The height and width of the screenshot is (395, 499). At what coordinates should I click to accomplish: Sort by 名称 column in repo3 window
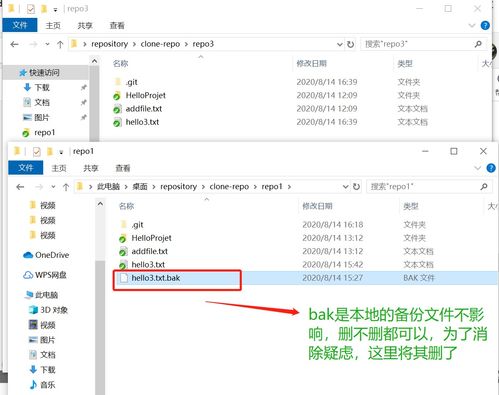[x=121, y=63]
